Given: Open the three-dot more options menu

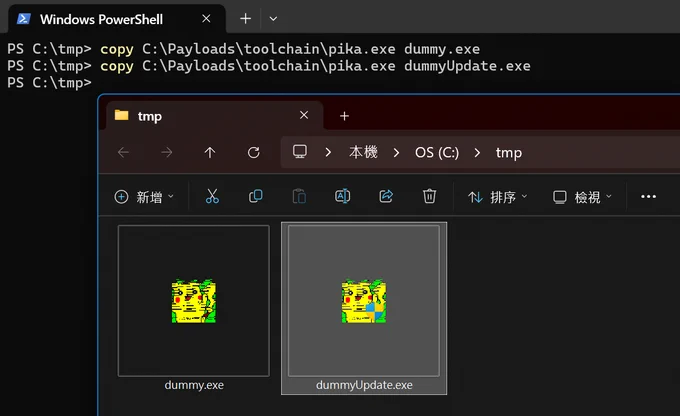Looking at the screenshot, I should pos(648,197).
